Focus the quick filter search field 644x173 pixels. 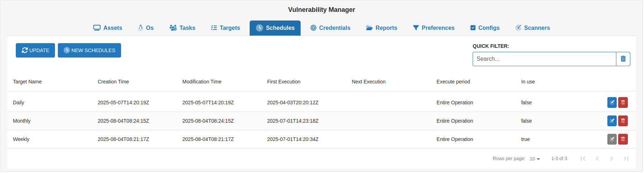click(x=544, y=59)
